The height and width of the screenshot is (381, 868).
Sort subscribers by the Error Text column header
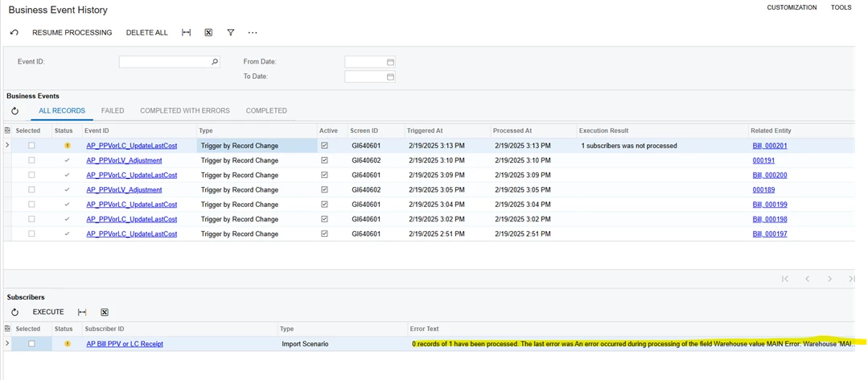(x=424, y=329)
